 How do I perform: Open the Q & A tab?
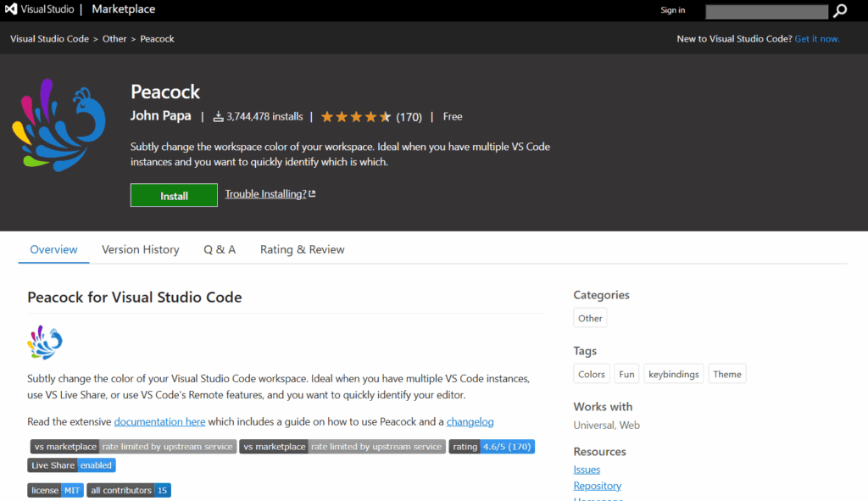tap(220, 250)
